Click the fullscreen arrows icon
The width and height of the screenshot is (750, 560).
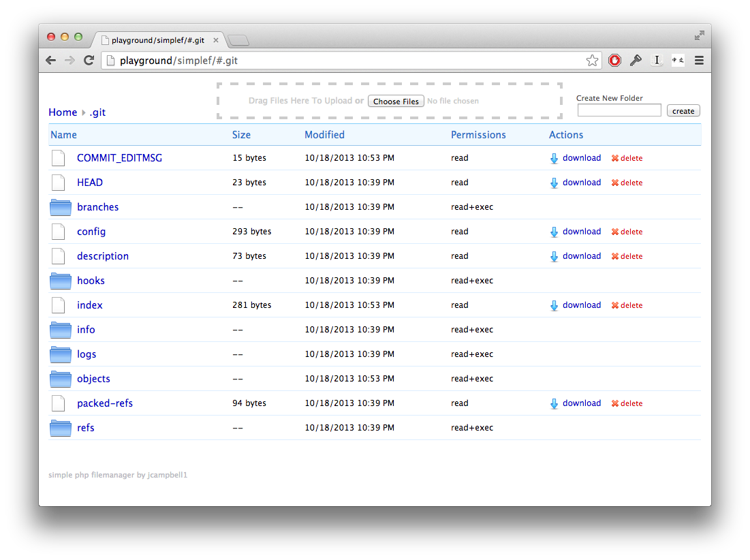pos(700,35)
